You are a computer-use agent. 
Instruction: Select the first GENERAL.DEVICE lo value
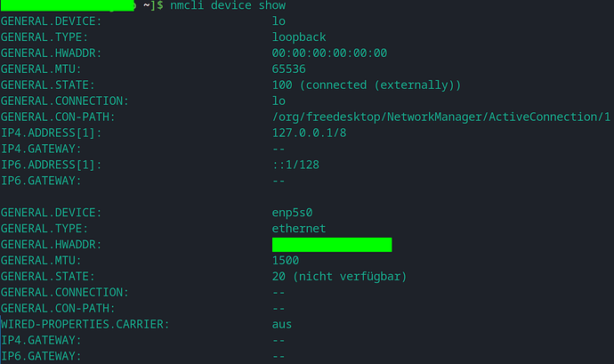click(279, 21)
